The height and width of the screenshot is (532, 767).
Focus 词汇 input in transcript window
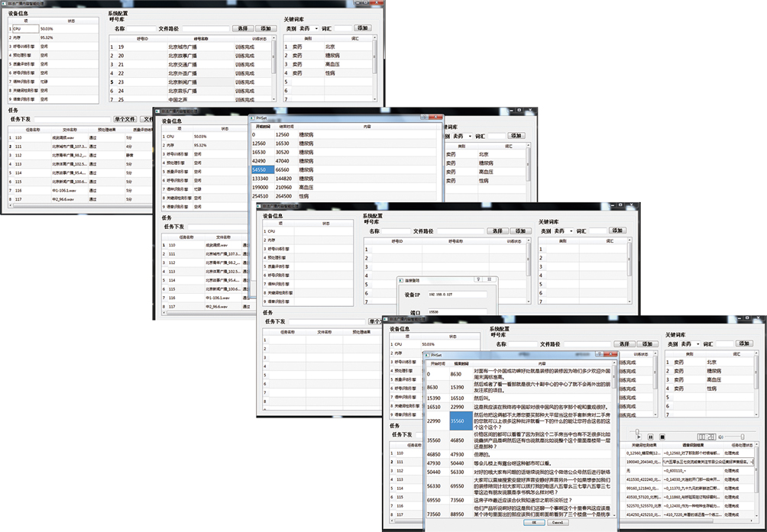pyautogui.click(x=724, y=344)
